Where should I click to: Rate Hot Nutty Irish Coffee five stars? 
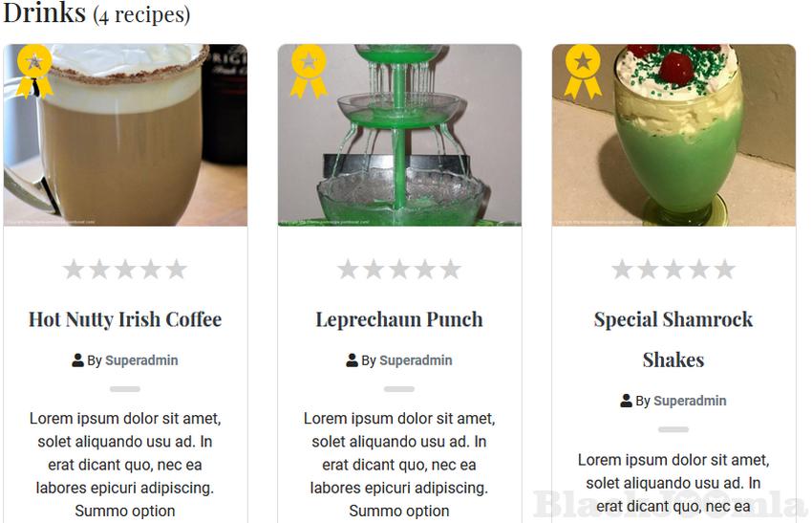(x=177, y=269)
